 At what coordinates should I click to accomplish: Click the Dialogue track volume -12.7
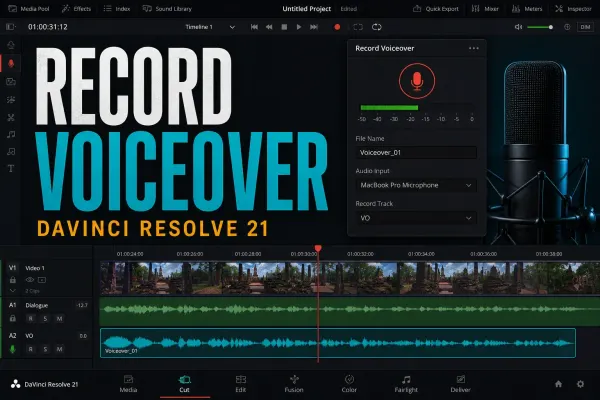click(x=82, y=305)
